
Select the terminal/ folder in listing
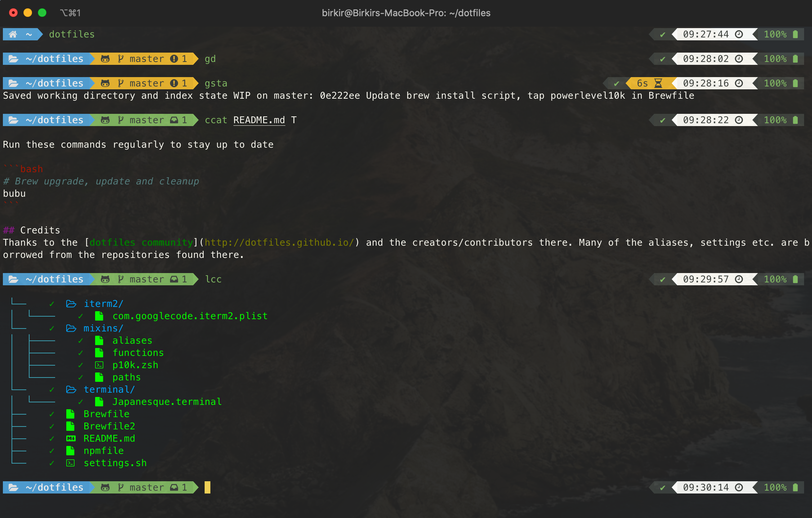(x=109, y=389)
